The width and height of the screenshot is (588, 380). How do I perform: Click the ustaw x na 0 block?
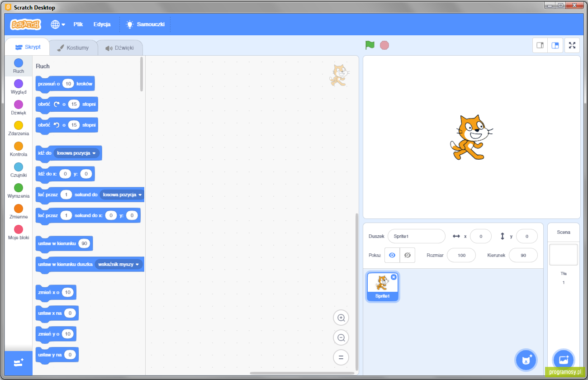click(x=57, y=313)
